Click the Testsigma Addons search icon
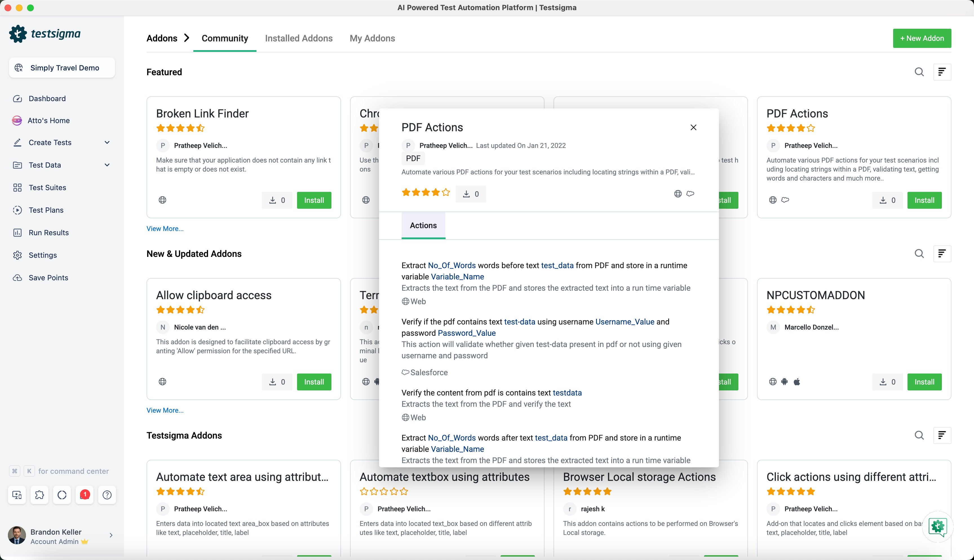Screen dimensions: 974x560 [x=919, y=435]
